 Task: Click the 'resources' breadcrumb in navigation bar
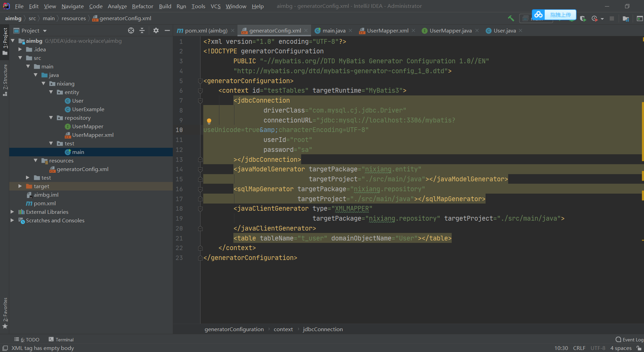tap(74, 18)
